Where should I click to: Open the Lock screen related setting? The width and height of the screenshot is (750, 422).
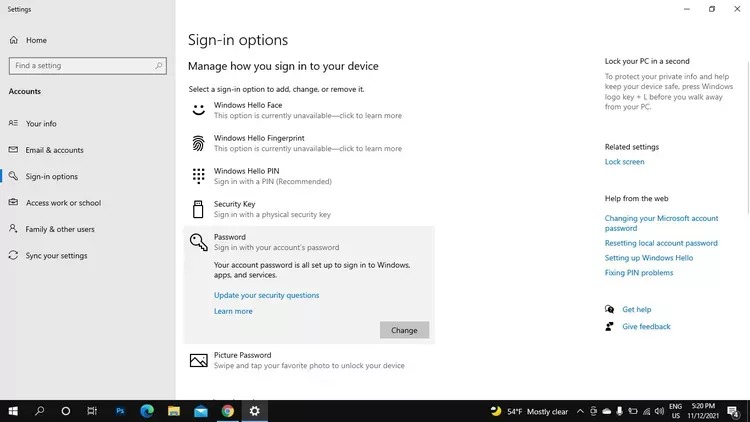pos(624,162)
